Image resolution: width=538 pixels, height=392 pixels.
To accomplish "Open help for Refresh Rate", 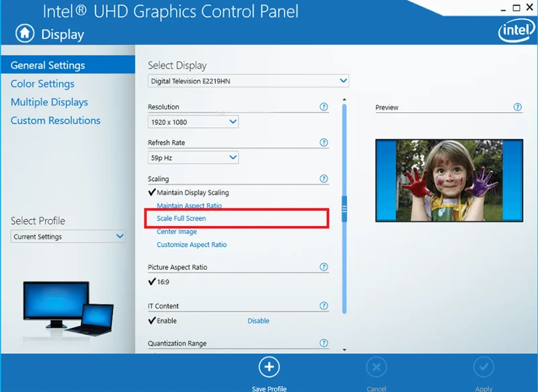I will pos(323,143).
